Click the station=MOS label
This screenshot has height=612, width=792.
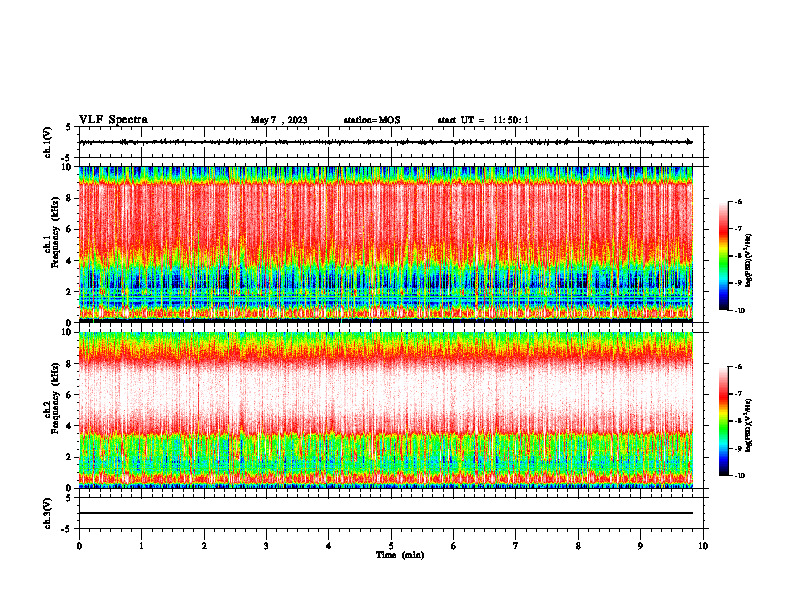coord(372,120)
